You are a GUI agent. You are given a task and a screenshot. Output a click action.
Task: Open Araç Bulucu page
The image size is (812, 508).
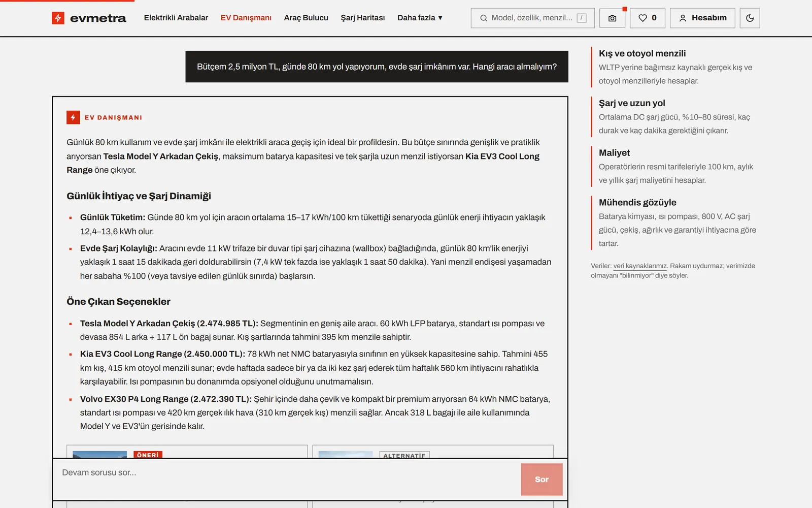click(306, 18)
